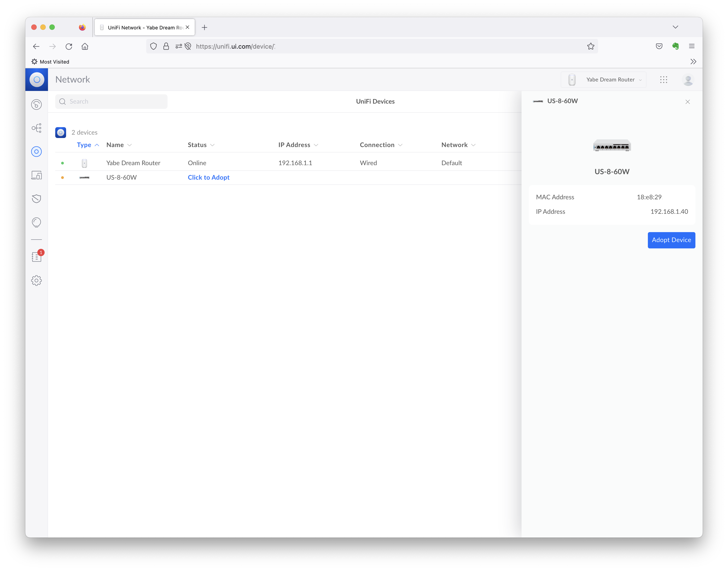728x571 pixels.
Task: Click the Adopt Device button
Action: [671, 240]
